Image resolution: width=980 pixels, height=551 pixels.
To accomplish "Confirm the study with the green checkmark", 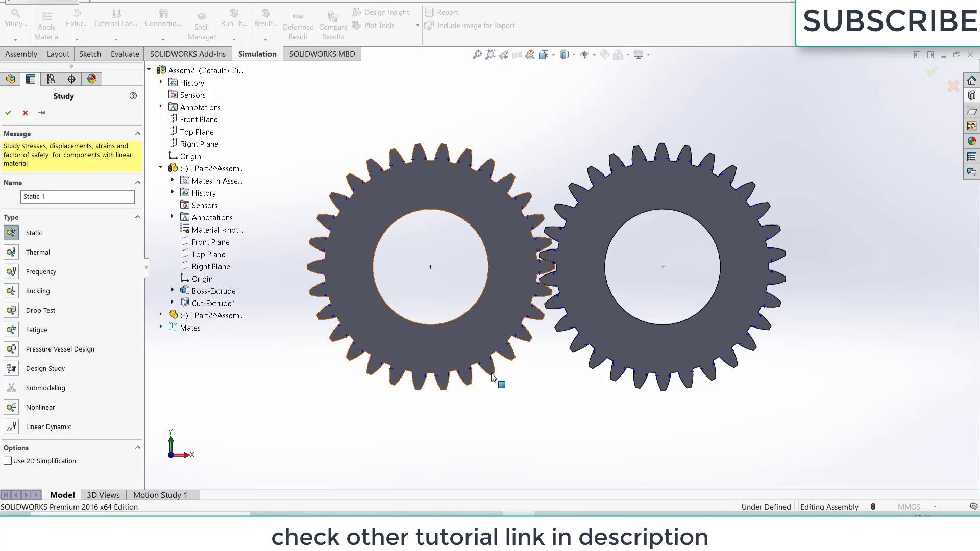I will pyautogui.click(x=8, y=113).
